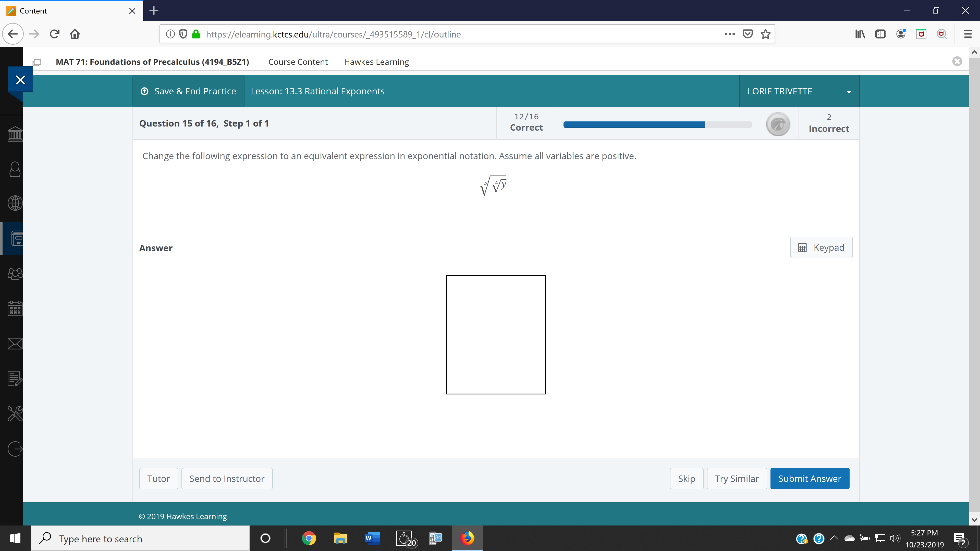The height and width of the screenshot is (551, 980).
Task: Click Save & End Practice icon
Action: (x=145, y=91)
